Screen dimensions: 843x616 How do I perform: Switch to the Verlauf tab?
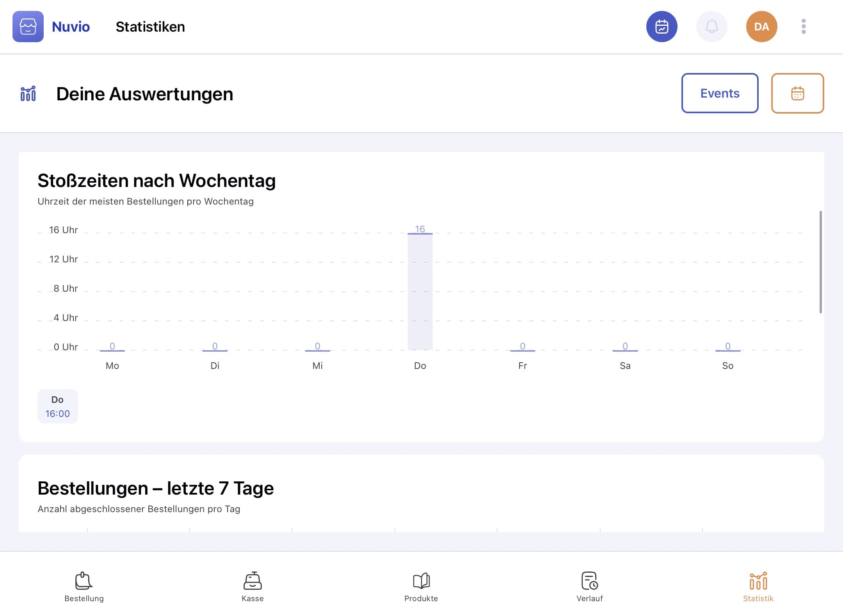(590, 587)
